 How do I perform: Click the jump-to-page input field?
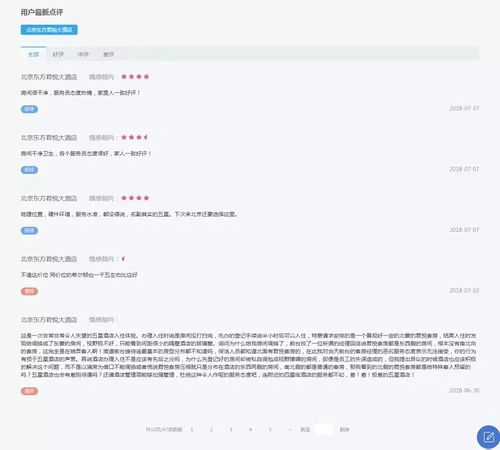coord(324,430)
